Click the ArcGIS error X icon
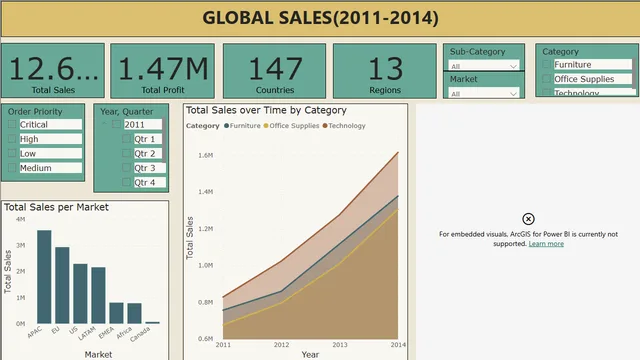Screen dimensions: 640x360 528,219
